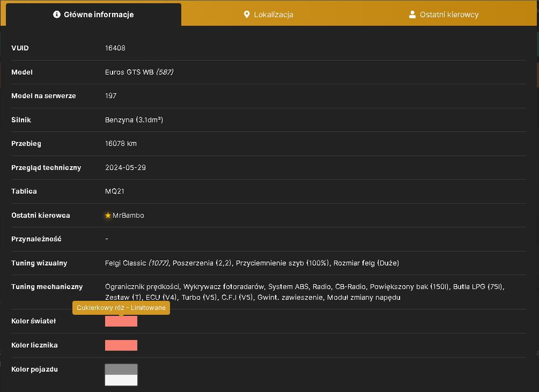Click Wykrywacz fotoradarów entry
Viewport: 539px width, 392px height.
224,287
